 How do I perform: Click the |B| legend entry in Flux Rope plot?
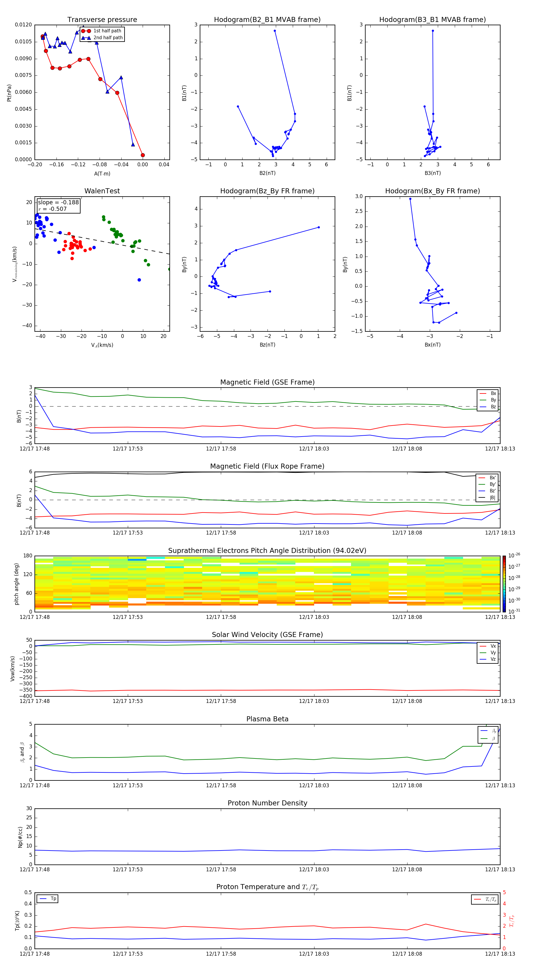tap(487, 498)
